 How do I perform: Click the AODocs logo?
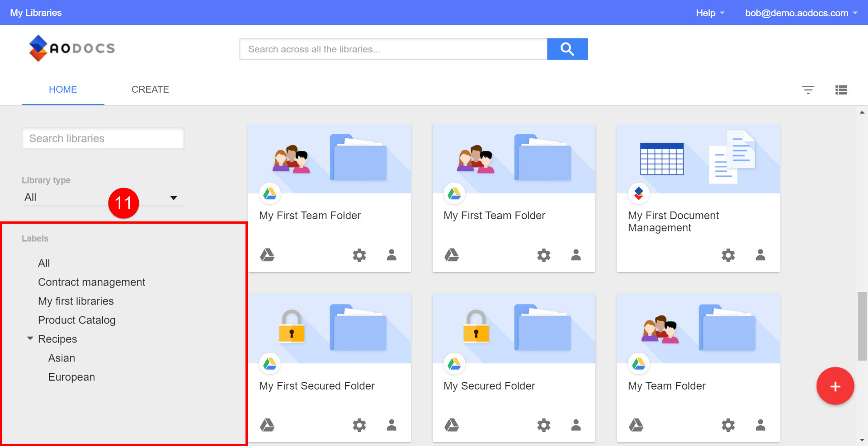(x=72, y=48)
